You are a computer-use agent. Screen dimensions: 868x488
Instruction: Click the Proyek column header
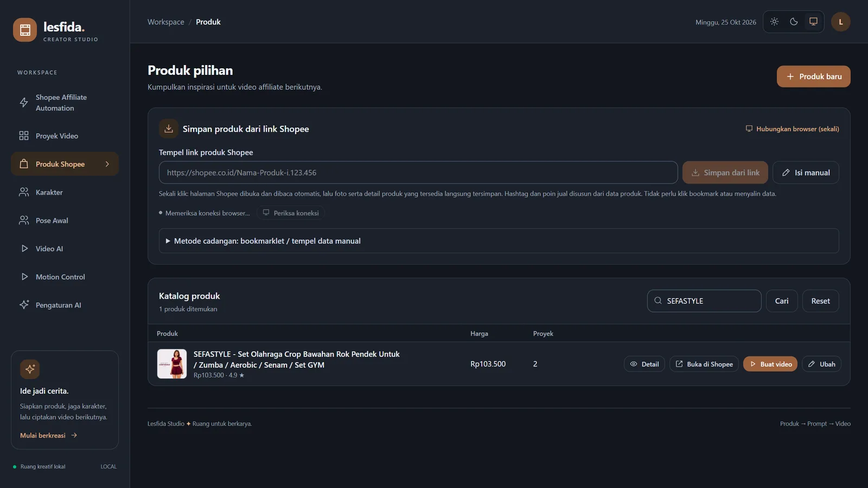pos(543,333)
